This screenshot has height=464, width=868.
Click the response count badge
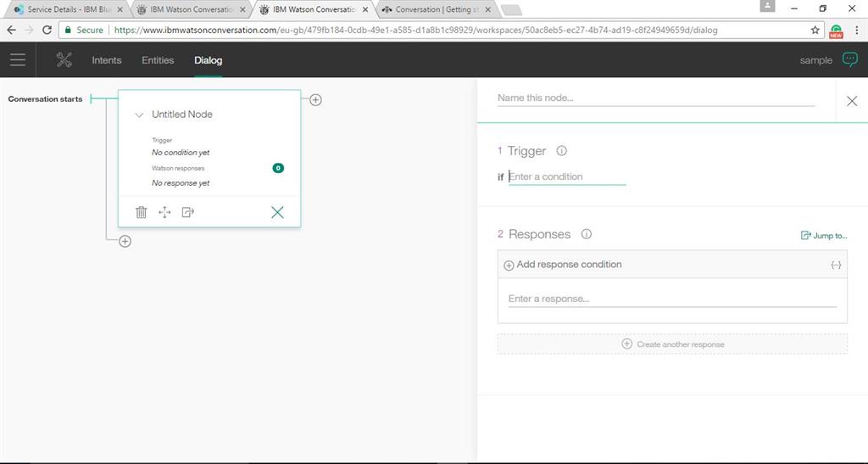[x=278, y=168]
